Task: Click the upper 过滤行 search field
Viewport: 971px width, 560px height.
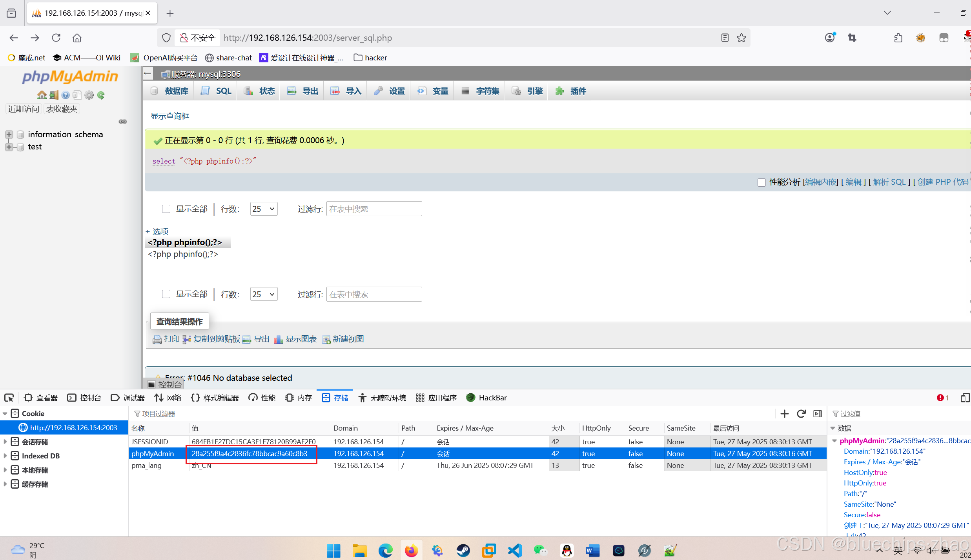Action: 373,209
